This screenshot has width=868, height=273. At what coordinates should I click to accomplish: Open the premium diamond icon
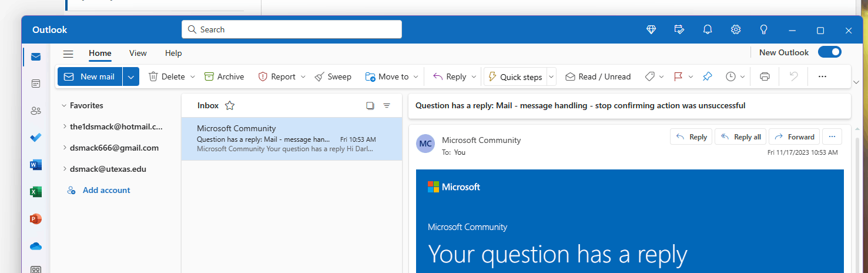[651, 29]
